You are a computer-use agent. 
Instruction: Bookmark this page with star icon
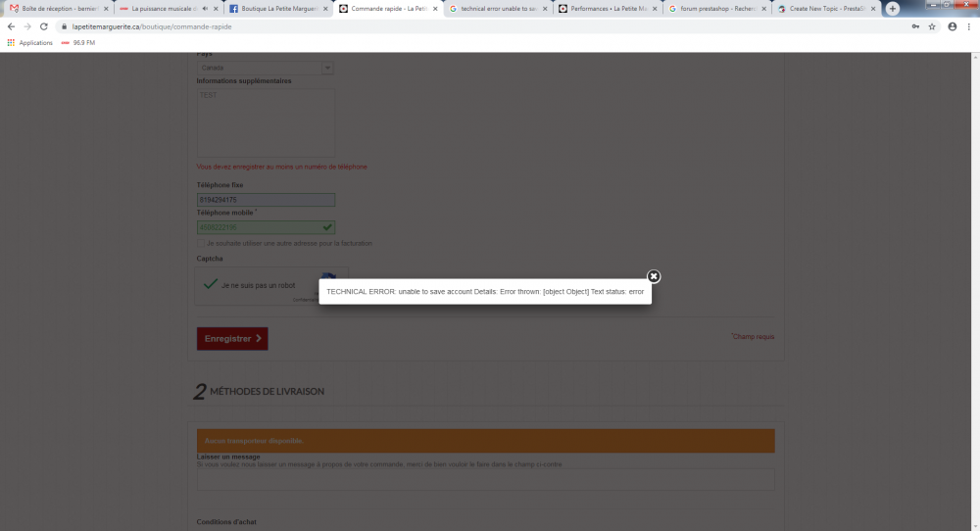(x=932, y=26)
